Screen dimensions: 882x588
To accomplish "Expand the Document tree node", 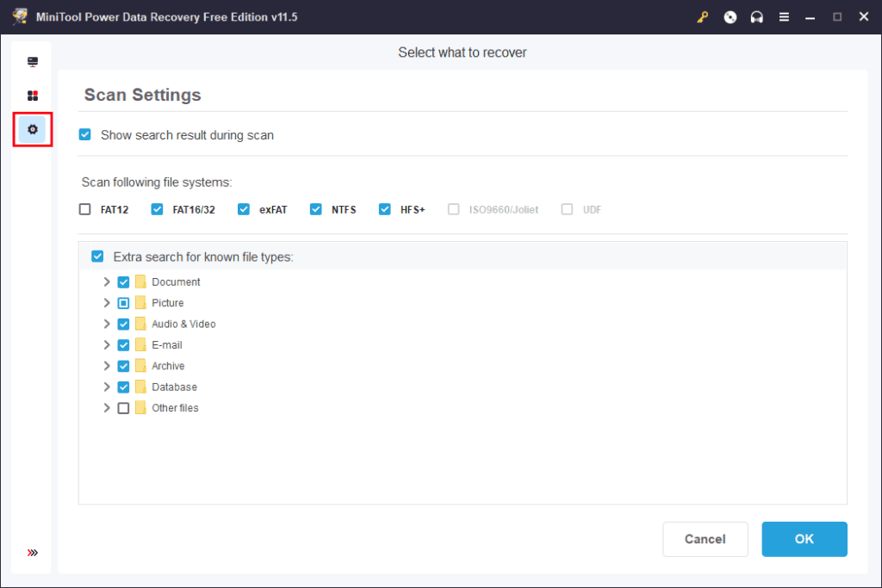I will [x=106, y=282].
